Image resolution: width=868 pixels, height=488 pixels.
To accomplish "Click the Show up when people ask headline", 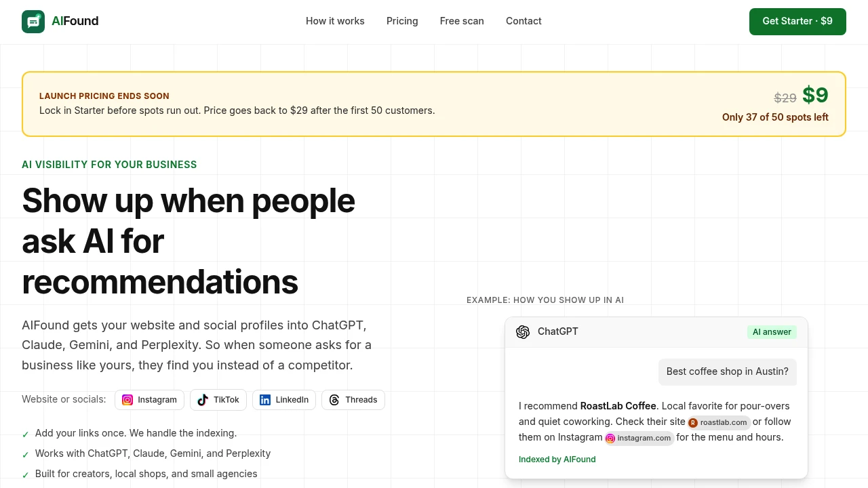I will (189, 241).
